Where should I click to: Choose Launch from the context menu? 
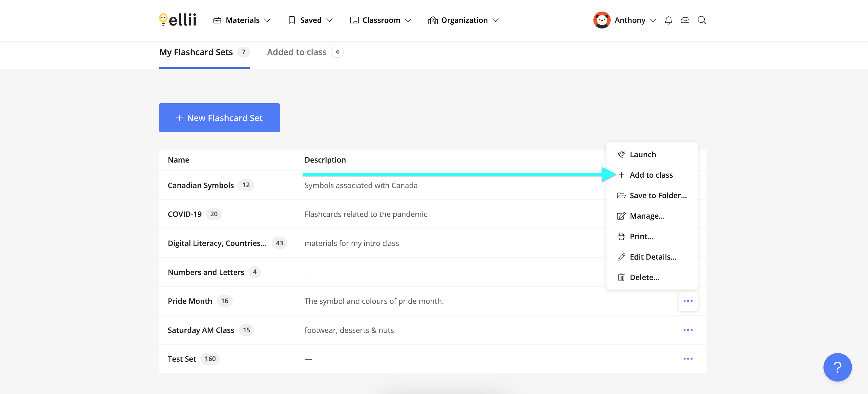coord(643,155)
